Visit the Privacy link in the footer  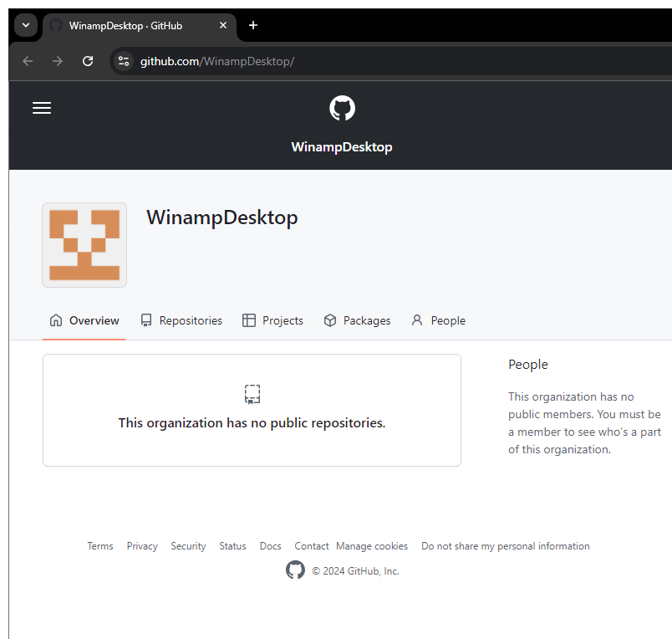pyautogui.click(x=141, y=545)
